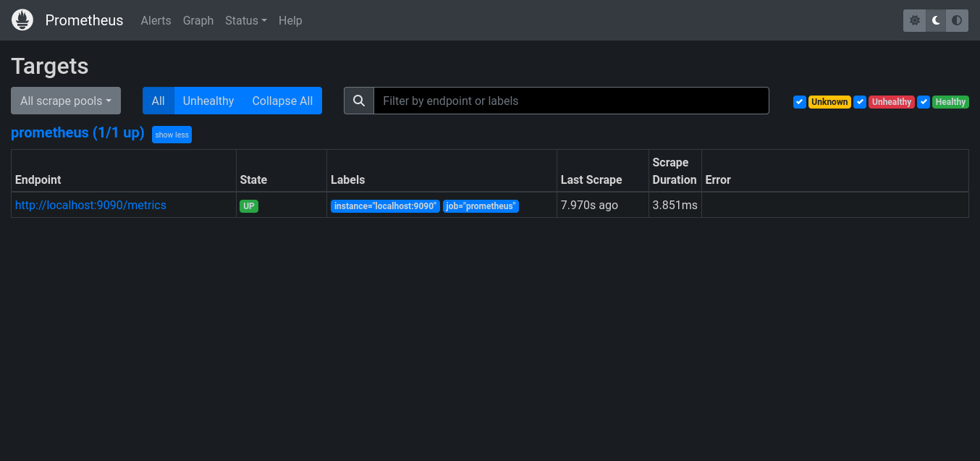
Task: Toggle the Healthy state filter checkbox
Action: 924,101
